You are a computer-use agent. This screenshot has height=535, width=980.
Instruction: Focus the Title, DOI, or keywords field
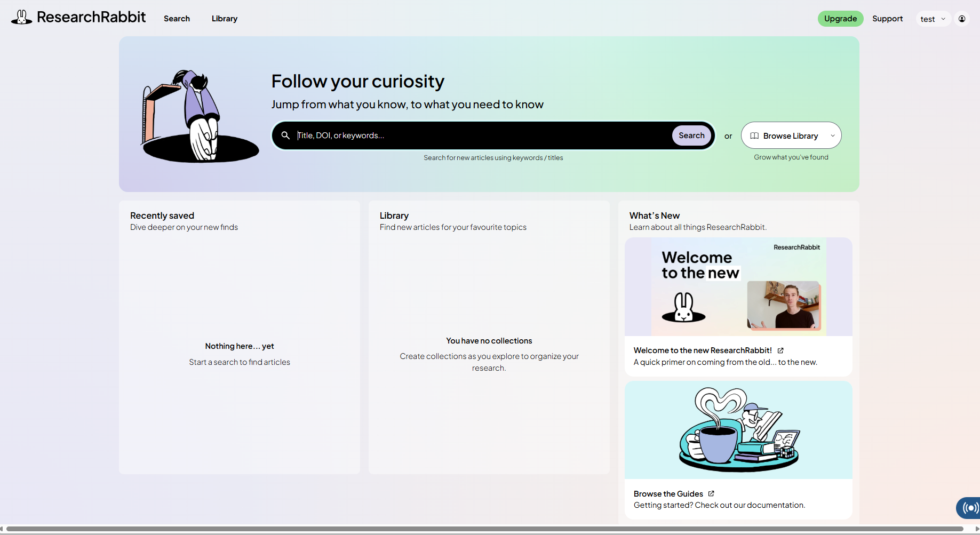tap(480, 135)
